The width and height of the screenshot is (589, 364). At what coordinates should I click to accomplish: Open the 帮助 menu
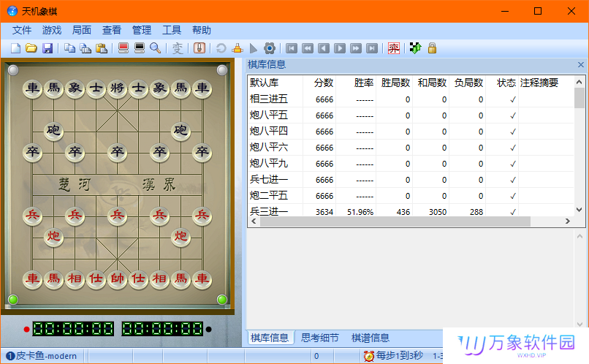tap(202, 30)
